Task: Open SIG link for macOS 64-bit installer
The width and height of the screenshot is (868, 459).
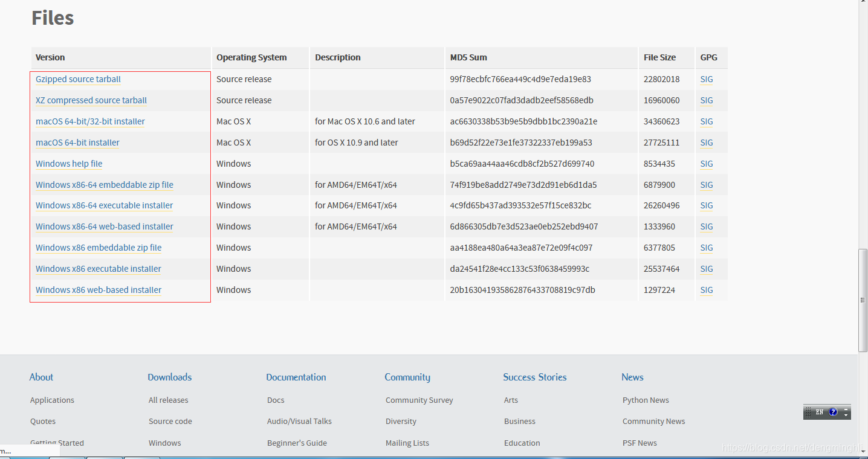Action: [x=707, y=143]
